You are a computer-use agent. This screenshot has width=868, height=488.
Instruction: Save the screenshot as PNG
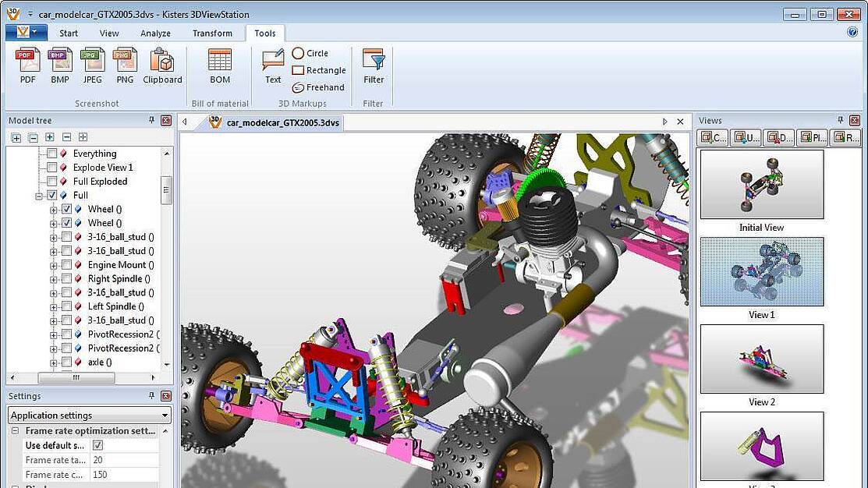click(x=125, y=66)
